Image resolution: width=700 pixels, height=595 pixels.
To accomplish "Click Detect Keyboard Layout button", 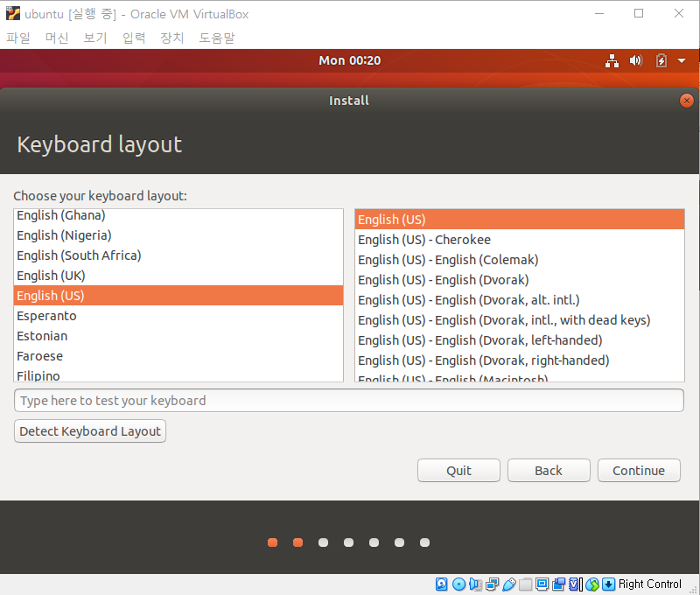I will coord(90,431).
